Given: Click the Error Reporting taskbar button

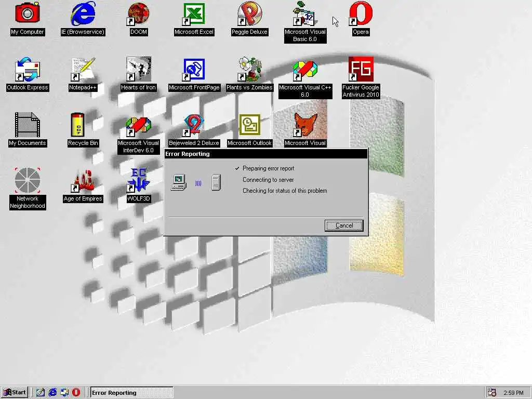Looking at the screenshot, I should click(131, 393).
